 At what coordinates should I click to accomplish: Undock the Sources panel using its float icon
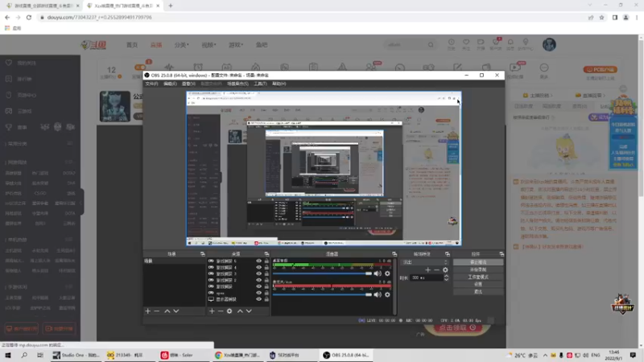coord(266,254)
